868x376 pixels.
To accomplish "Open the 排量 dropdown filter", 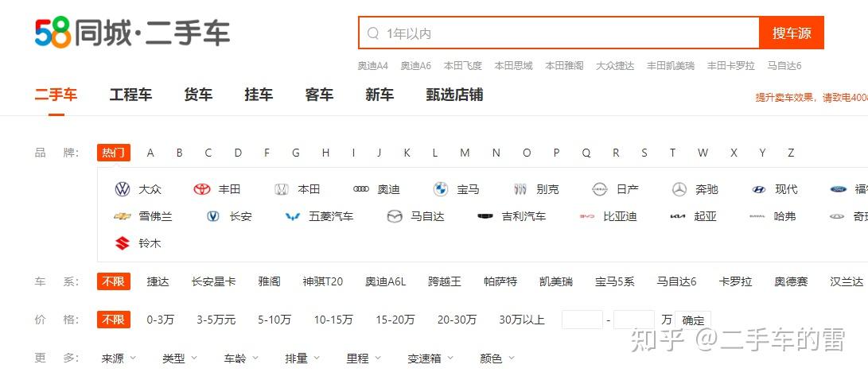I will [x=302, y=359].
